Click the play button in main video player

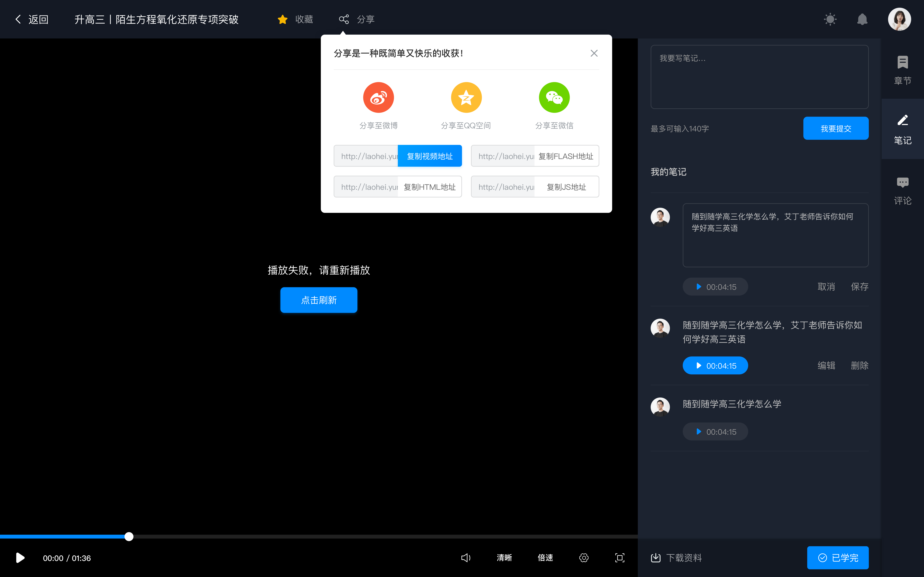(x=19, y=558)
